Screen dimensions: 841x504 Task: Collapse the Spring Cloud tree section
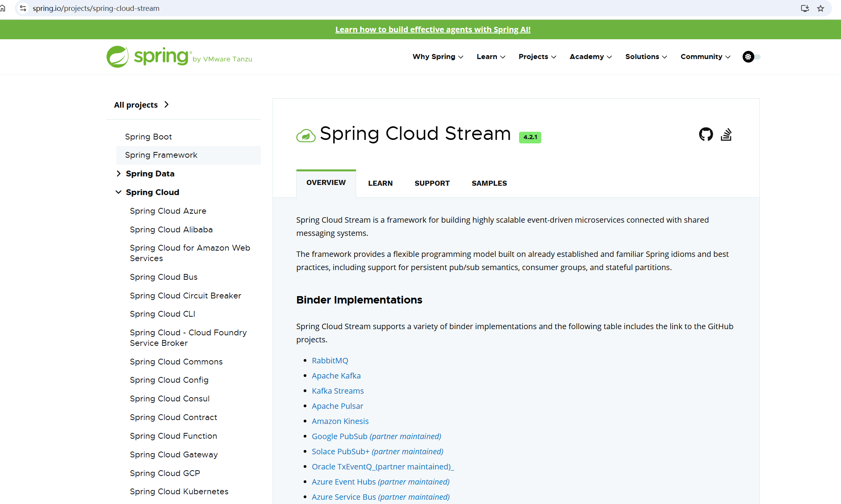click(119, 192)
